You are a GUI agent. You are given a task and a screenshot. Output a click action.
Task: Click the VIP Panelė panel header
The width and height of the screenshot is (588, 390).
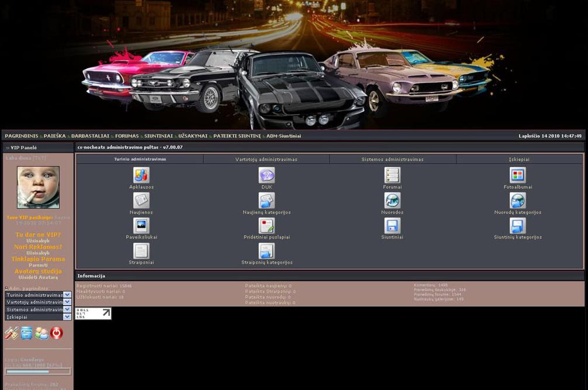(38, 148)
